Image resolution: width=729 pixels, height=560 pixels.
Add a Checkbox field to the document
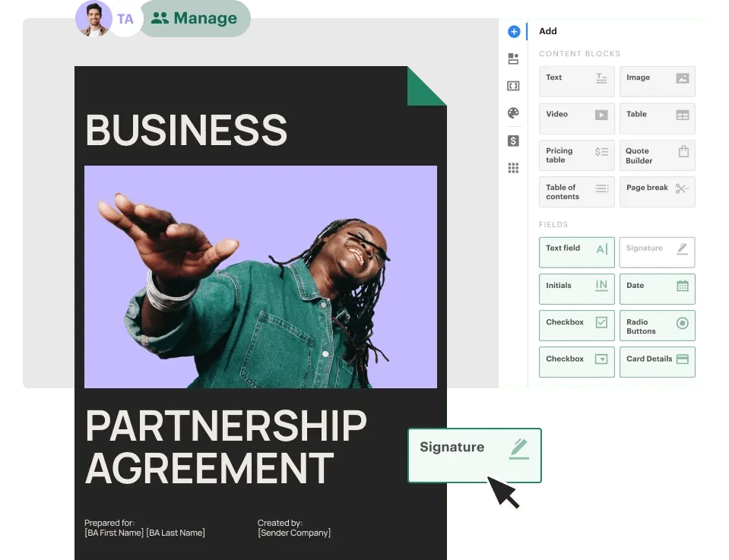click(x=576, y=325)
